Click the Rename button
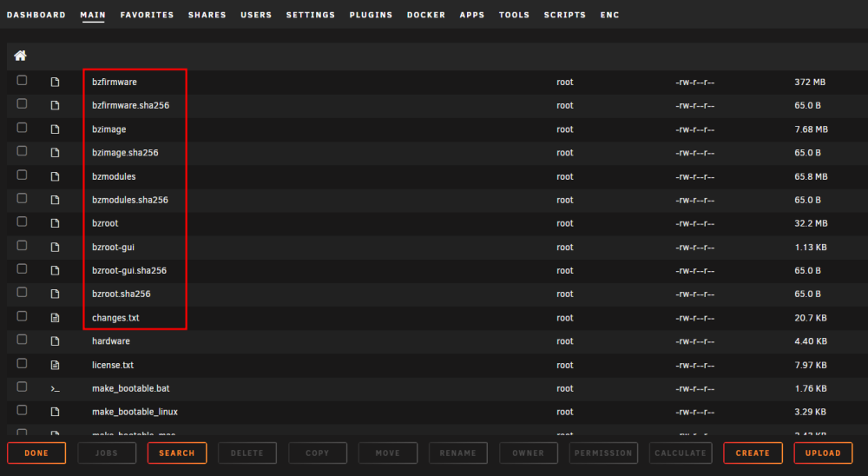The height and width of the screenshot is (476, 868). click(x=457, y=453)
